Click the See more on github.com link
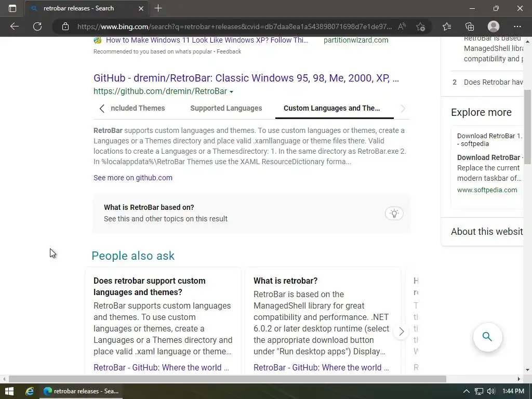 tap(132, 178)
